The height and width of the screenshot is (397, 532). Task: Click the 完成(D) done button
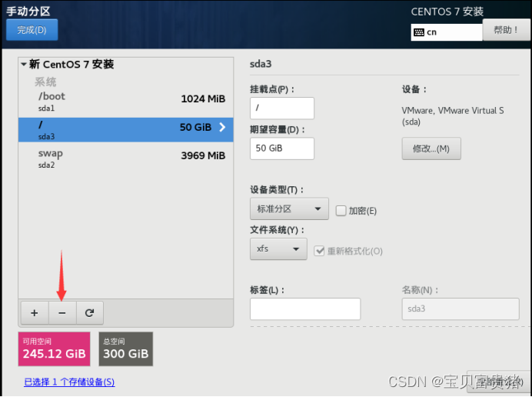(x=32, y=30)
